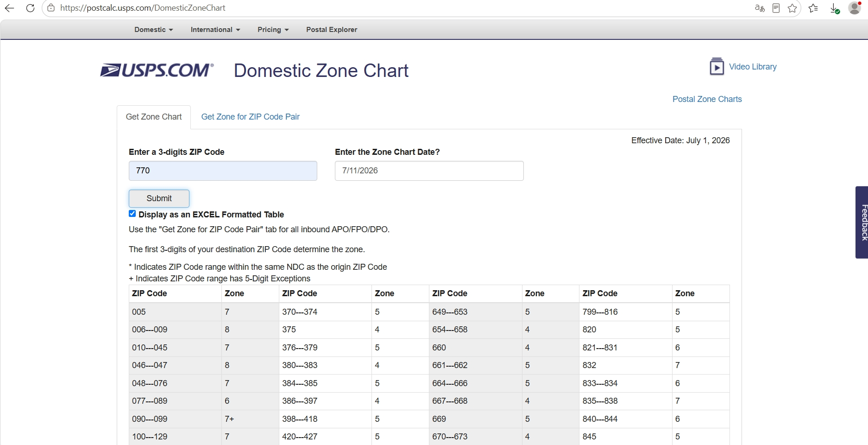
Task: Click the ZIP code cell 375
Action: [325, 330]
